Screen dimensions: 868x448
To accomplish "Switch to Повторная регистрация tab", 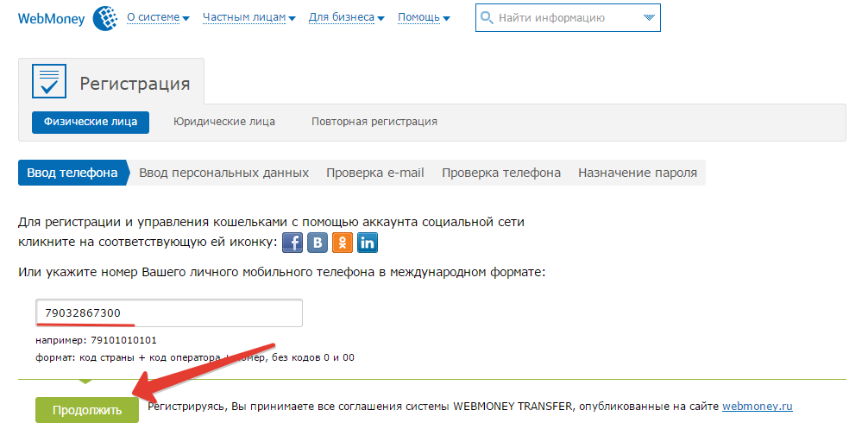I will (x=374, y=122).
